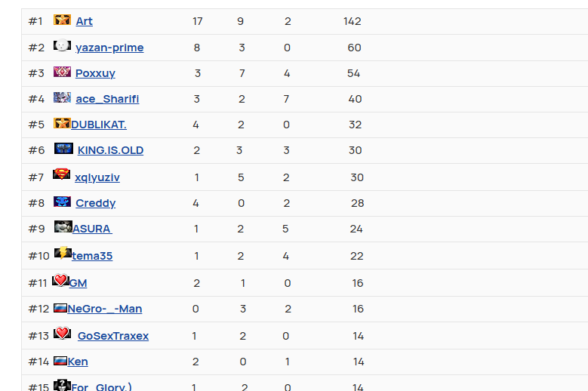
Task: Click the lightning bolt avatar beside tema35
Action: click(63, 253)
